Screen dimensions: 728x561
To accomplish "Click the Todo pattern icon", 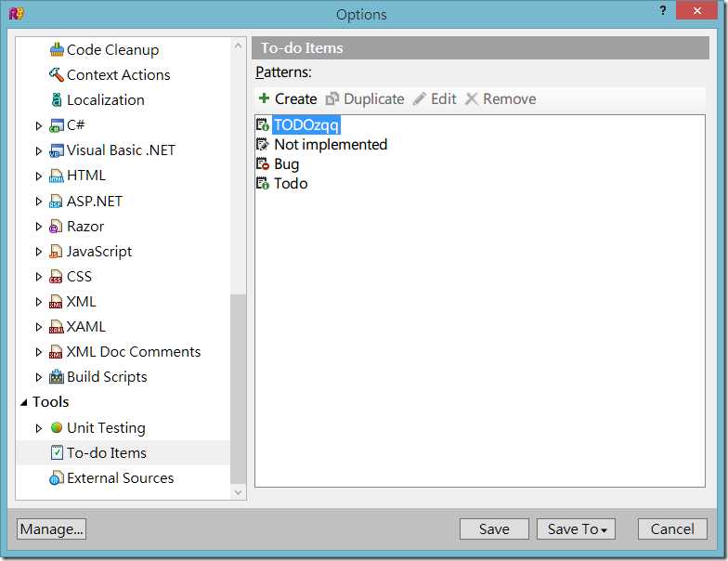I will pyautogui.click(x=262, y=184).
